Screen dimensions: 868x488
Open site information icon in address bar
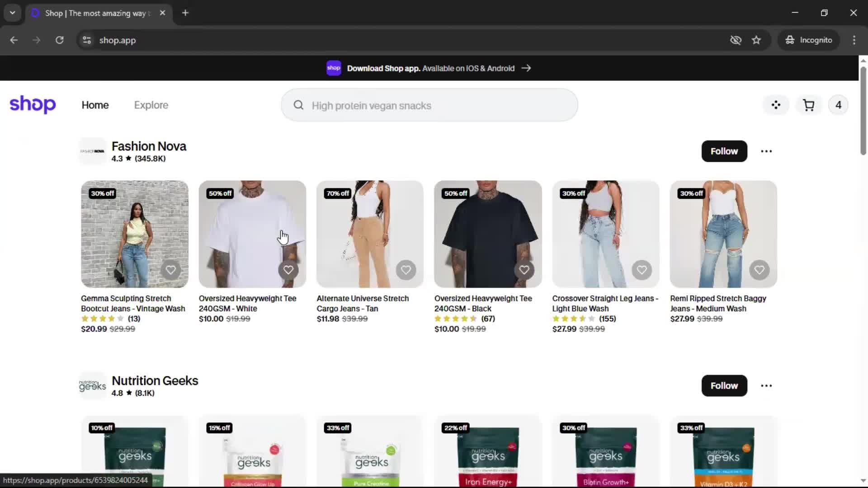[87, 40]
